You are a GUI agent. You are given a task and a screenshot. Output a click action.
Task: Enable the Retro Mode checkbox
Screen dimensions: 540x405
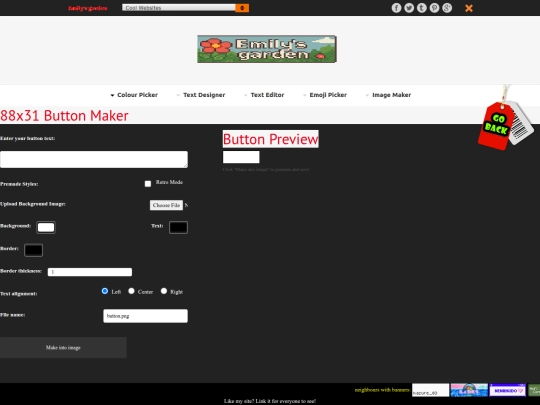click(148, 184)
